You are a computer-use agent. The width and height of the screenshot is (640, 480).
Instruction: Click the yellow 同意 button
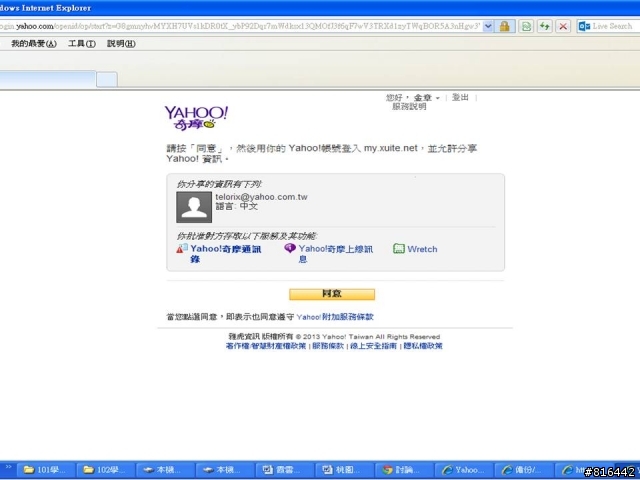point(332,294)
